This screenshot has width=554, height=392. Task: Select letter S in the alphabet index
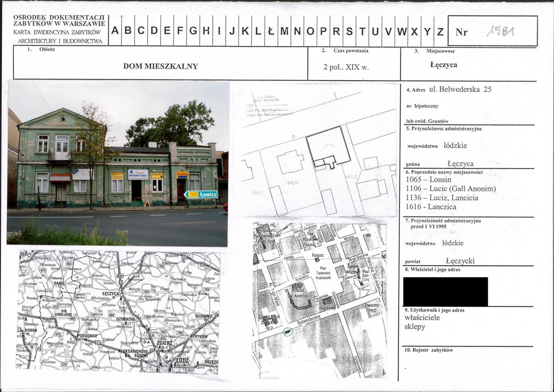(x=349, y=31)
